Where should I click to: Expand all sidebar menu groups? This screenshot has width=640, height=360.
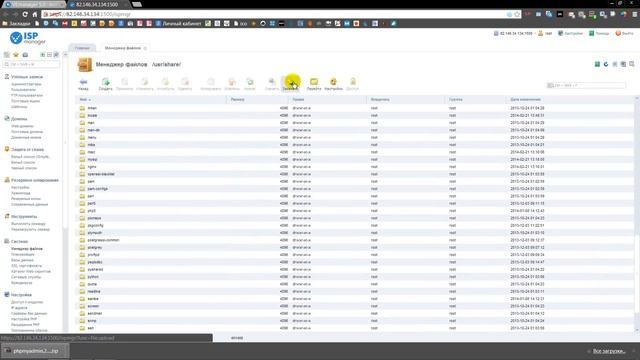[x=42, y=55]
